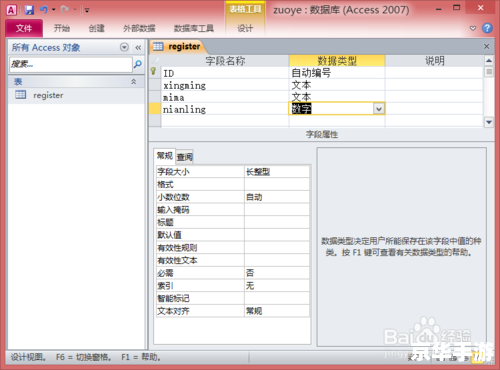This screenshot has width=500, height=370.
Task: Click the Redo arrow icon
Action: point(65,10)
